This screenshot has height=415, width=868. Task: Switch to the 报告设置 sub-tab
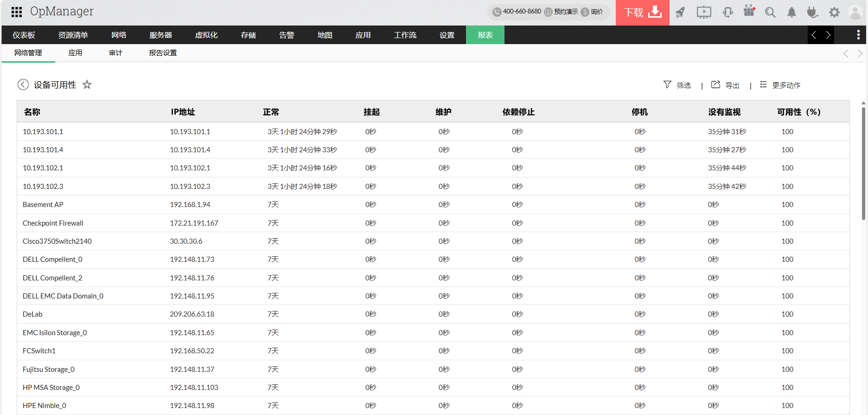pyautogui.click(x=163, y=53)
